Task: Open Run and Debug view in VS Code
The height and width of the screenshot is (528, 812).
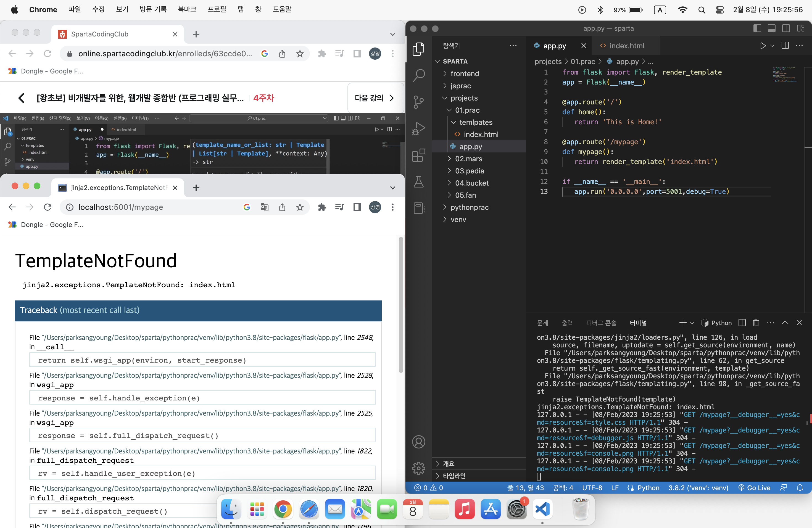Action: tap(418, 129)
